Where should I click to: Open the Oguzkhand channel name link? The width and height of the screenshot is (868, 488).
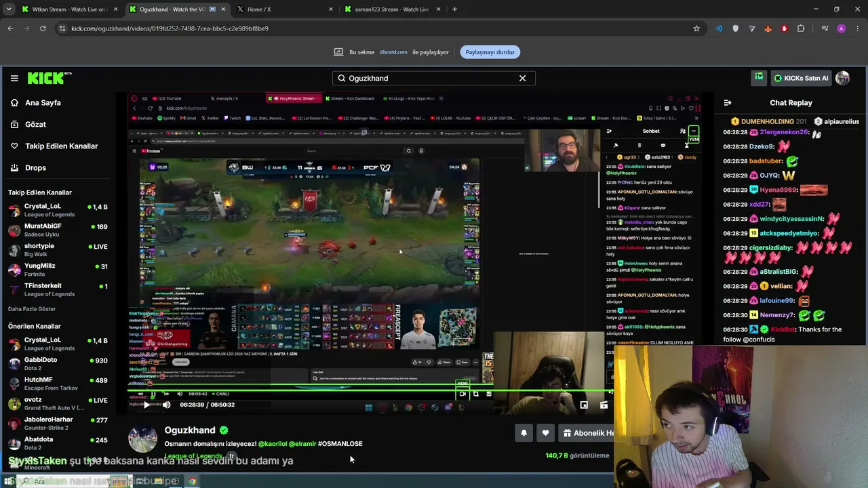190,430
